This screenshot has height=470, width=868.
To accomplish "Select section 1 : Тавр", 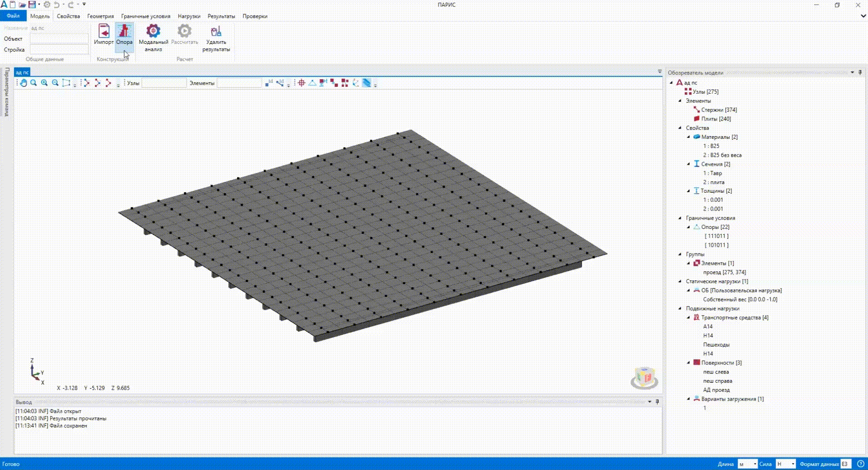I will [x=713, y=173].
